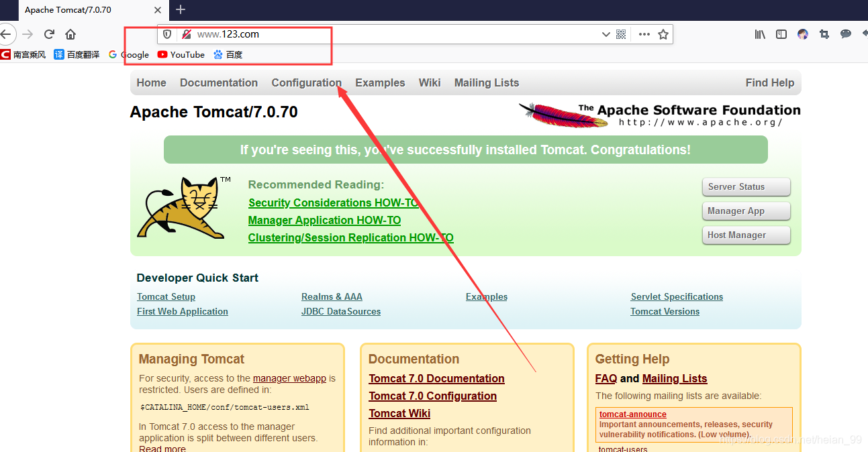
Task: Open the tomcat-announce mailing list link
Action: [633, 414]
